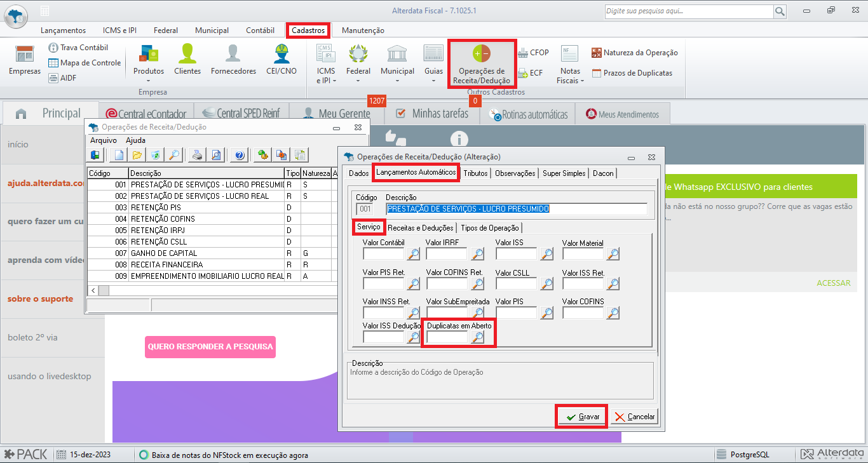Screen dimensions: 868x463
Task: Select row 003 RETENÇÃO PIS
Action: point(212,208)
